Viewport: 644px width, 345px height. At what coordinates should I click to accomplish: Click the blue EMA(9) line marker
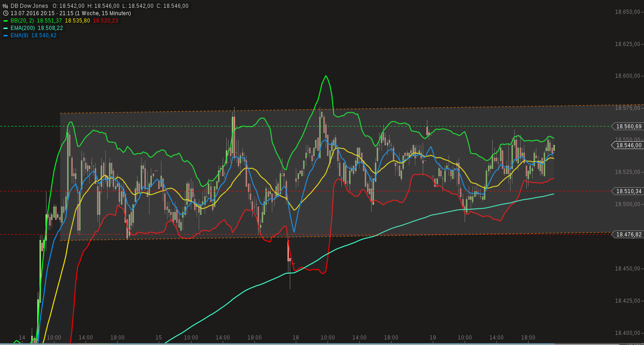6,35
